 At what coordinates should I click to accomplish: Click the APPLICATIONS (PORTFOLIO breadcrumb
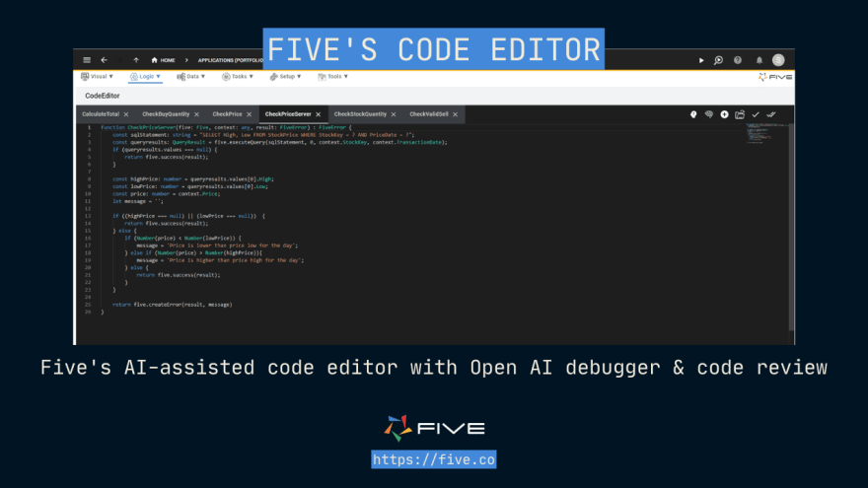coord(230,60)
